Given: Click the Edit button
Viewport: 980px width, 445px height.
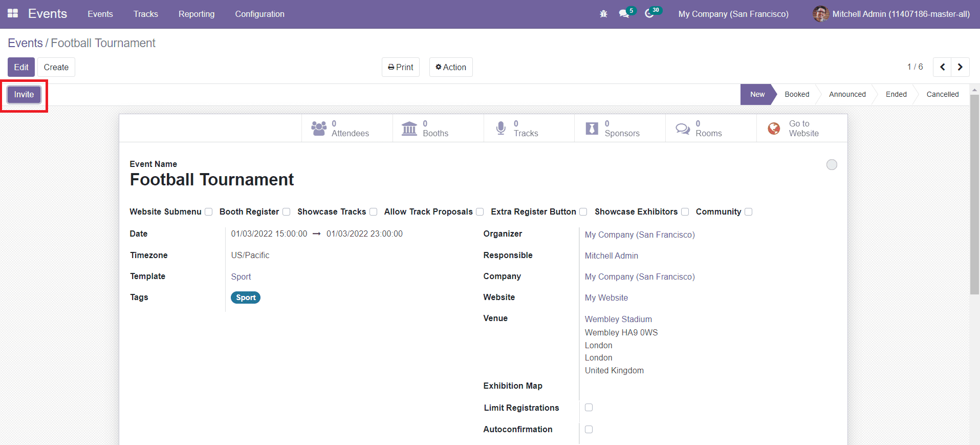Looking at the screenshot, I should click(21, 67).
